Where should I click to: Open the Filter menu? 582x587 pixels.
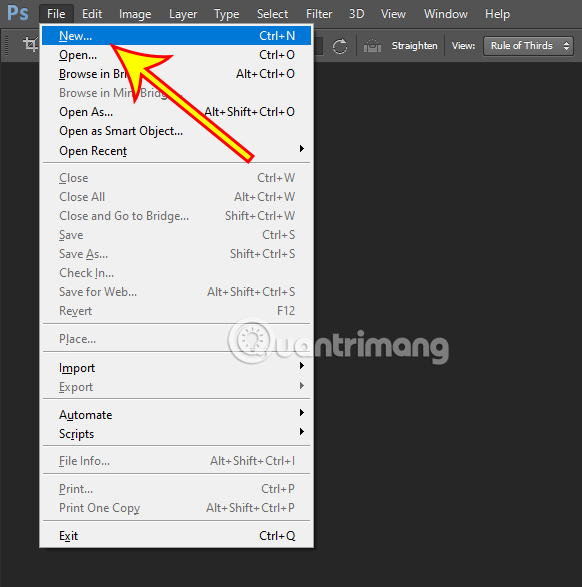pyautogui.click(x=319, y=14)
